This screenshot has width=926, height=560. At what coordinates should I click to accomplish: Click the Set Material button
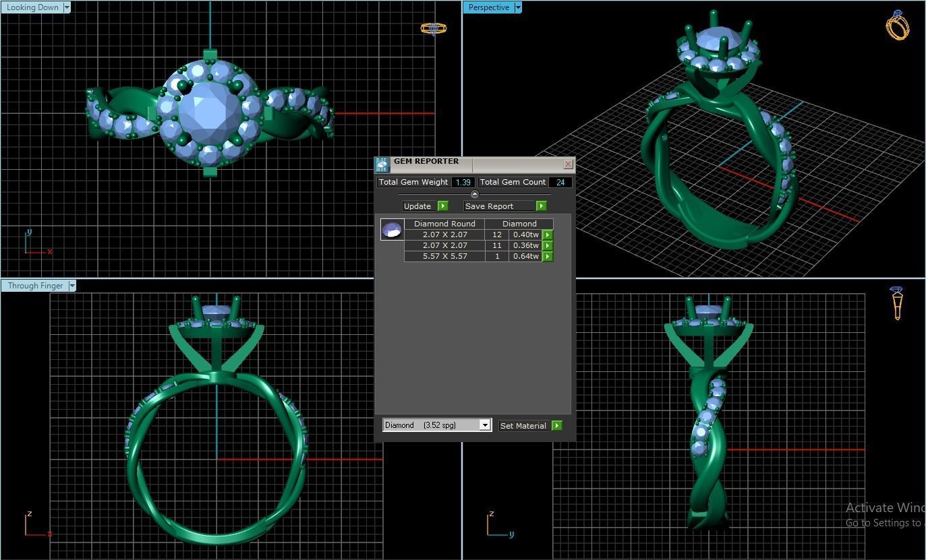(x=525, y=426)
